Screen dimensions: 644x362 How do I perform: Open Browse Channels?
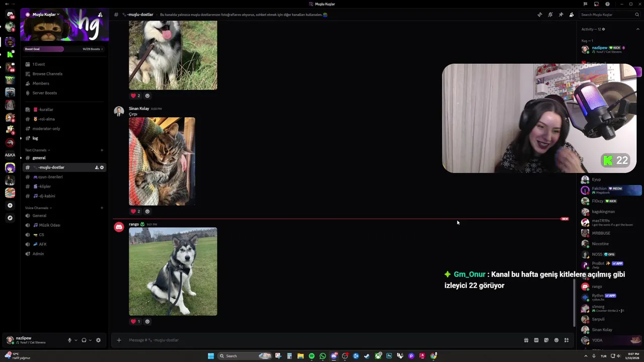coord(64,74)
